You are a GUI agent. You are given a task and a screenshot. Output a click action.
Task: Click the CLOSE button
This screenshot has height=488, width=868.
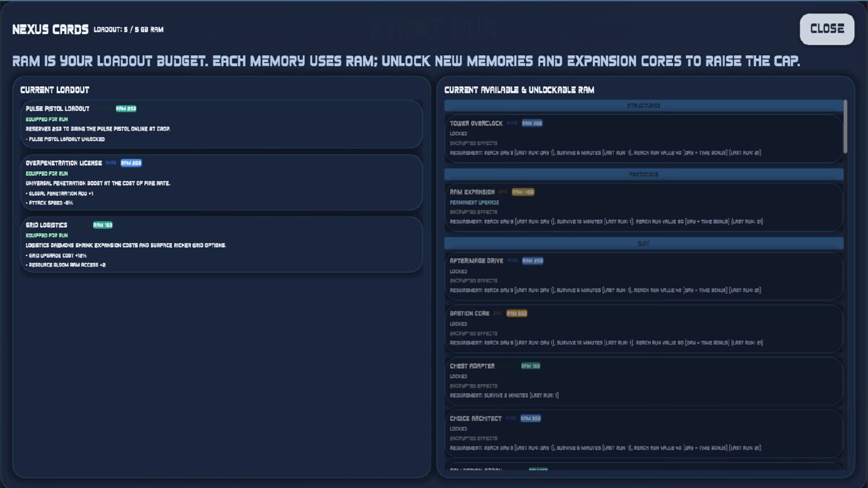826,29
